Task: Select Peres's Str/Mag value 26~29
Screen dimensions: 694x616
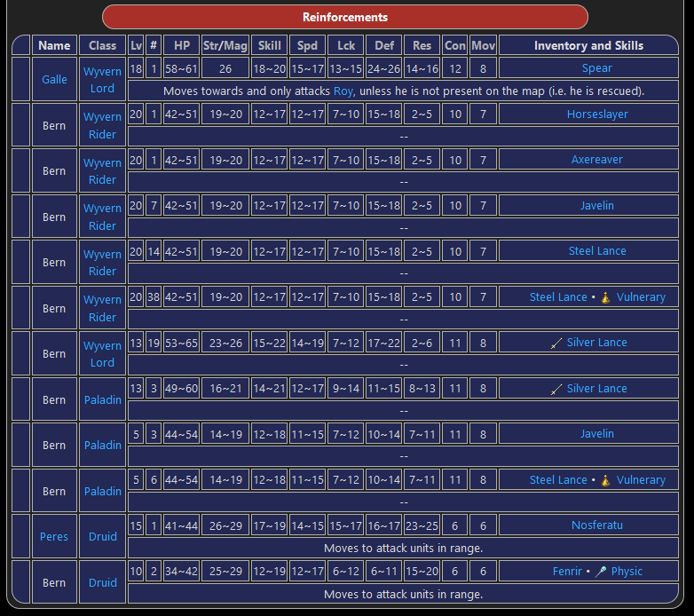Action: [225, 526]
